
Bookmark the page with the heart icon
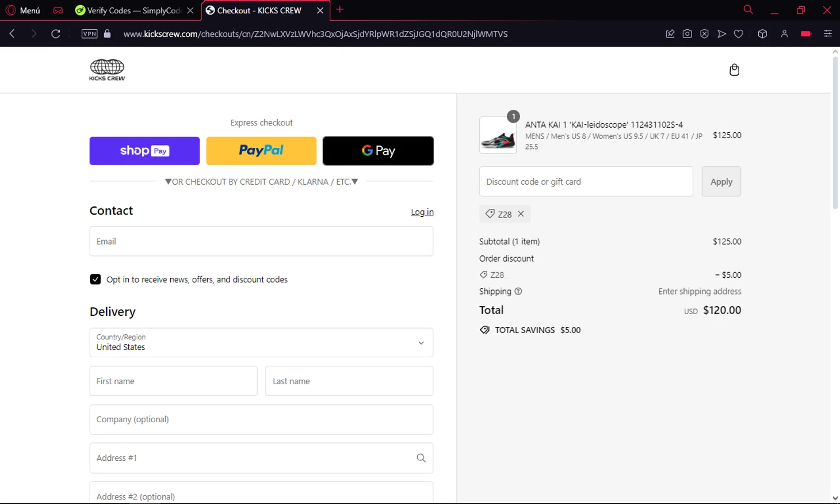click(739, 34)
